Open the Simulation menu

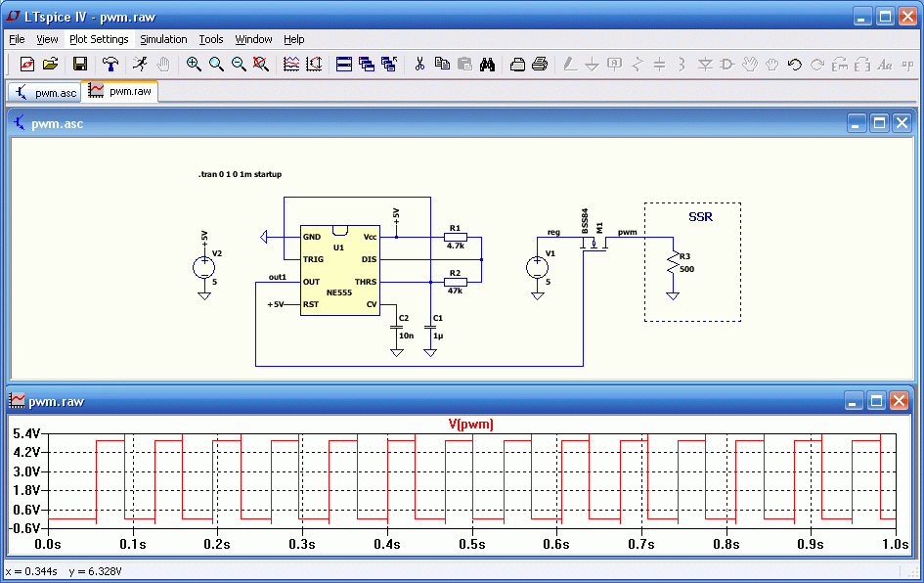click(x=163, y=39)
